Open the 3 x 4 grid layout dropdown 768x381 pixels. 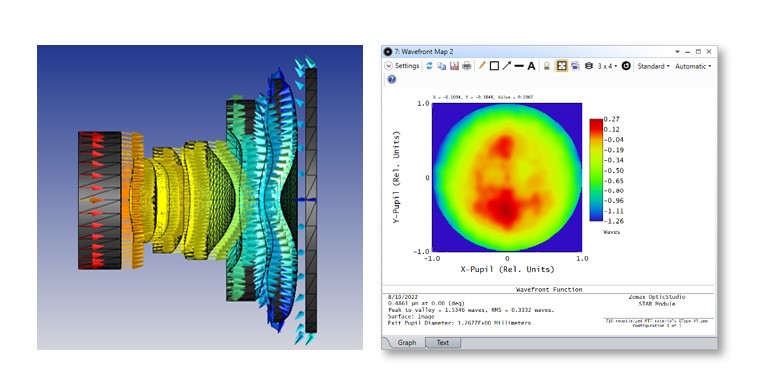point(607,66)
